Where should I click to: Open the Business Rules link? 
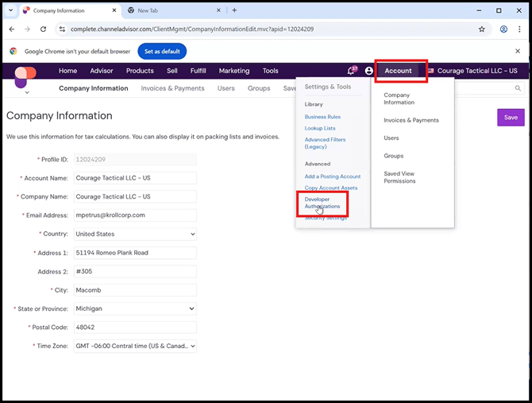click(322, 117)
